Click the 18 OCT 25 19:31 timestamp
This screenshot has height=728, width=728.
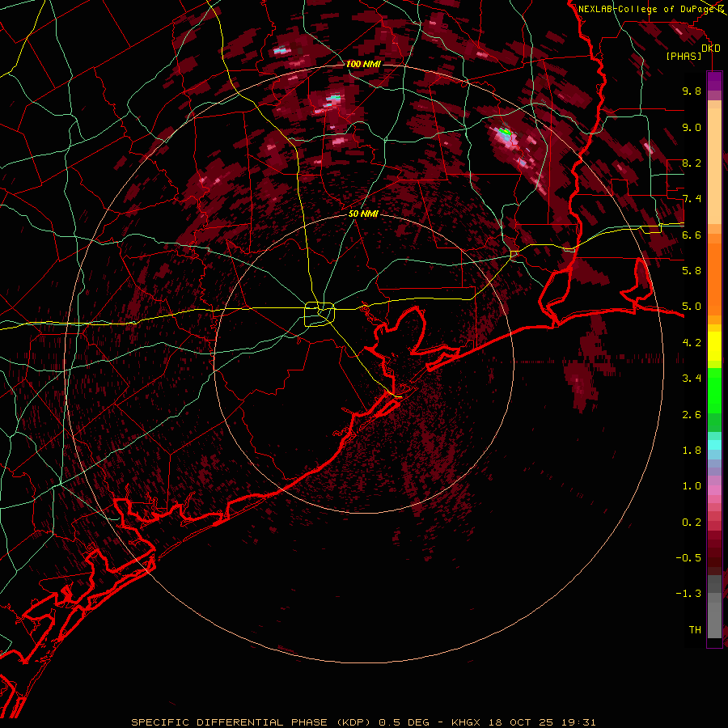542,722
